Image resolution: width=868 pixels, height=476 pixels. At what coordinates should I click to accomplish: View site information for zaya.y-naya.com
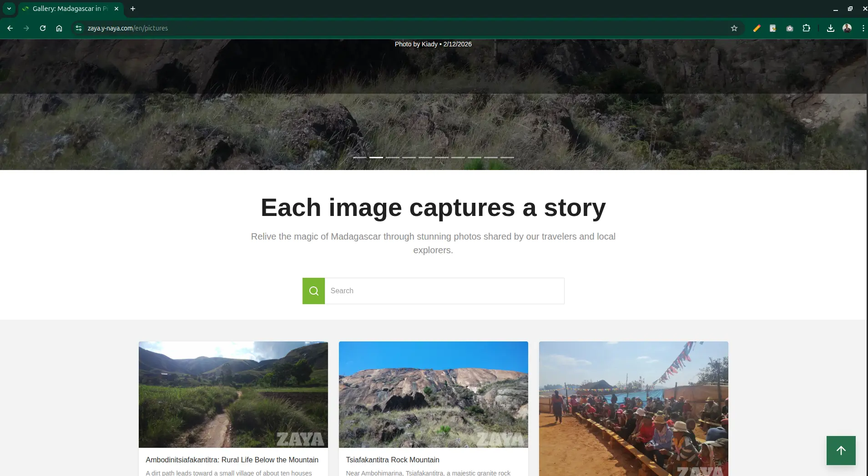[x=79, y=28]
